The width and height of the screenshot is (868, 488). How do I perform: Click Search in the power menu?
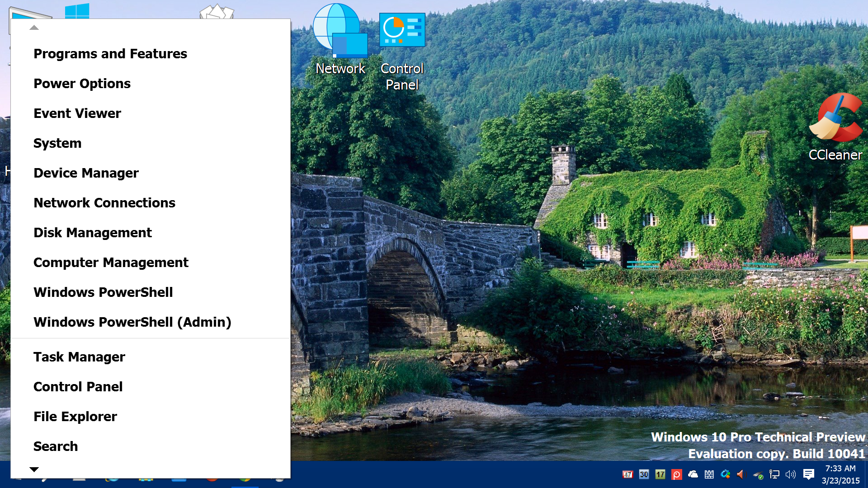tap(55, 446)
